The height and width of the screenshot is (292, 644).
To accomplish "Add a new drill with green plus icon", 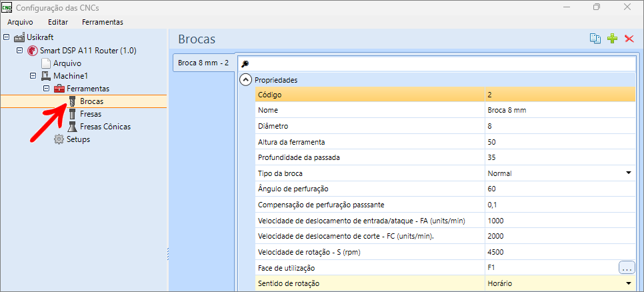I will click(x=612, y=39).
